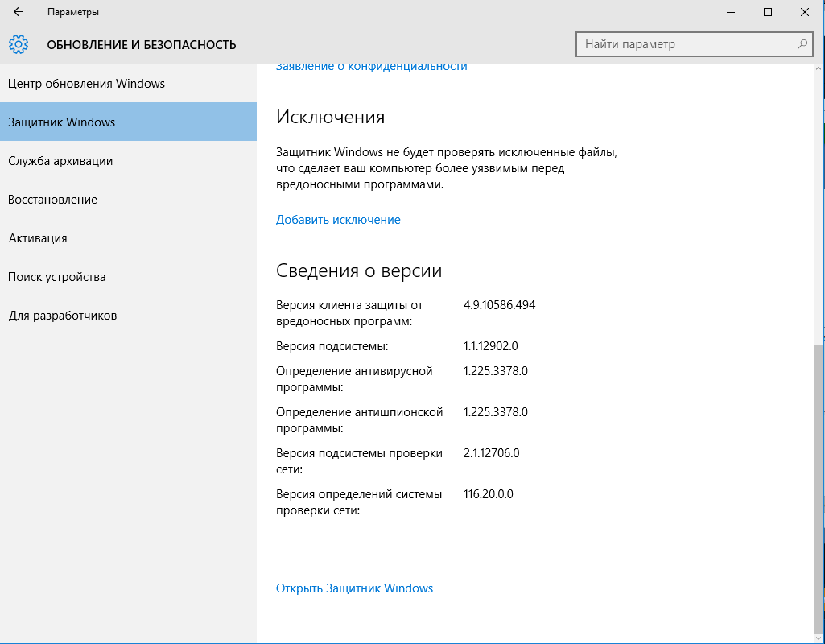
Task: Click the 'Сведения о версии' heading
Action: pyautogui.click(x=359, y=270)
